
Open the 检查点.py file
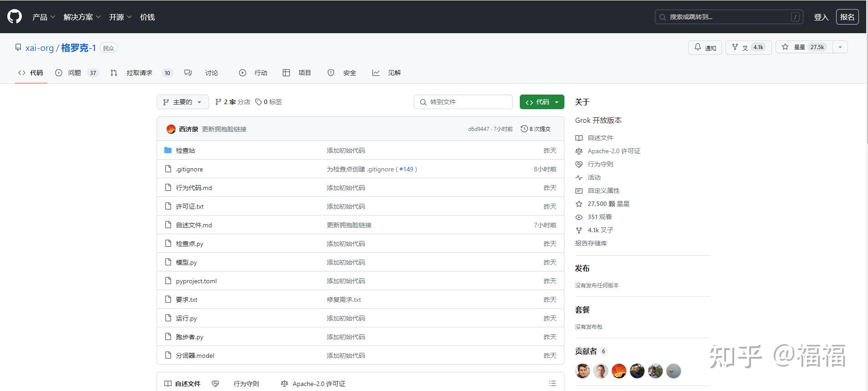pos(189,244)
